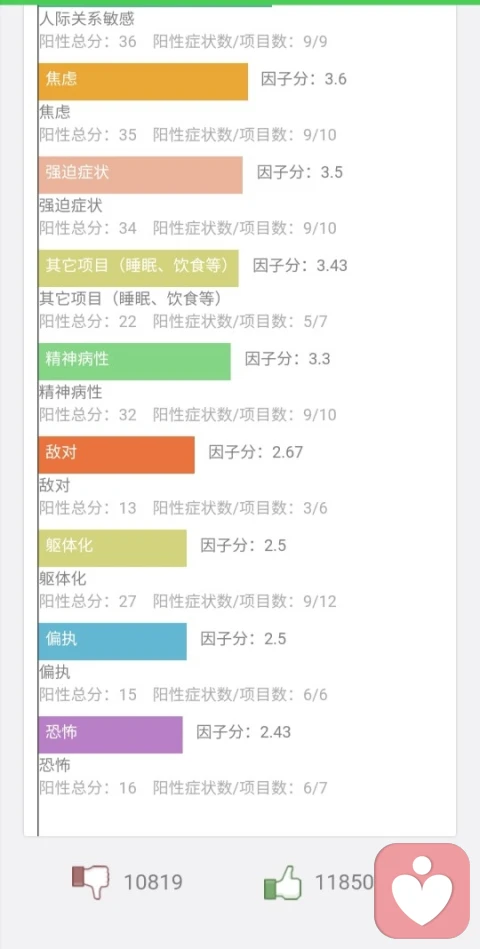Click the 因子分：2.43 label for 恐怖
The width and height of the screenshot is (480, 949).
[x=243, y=732]
